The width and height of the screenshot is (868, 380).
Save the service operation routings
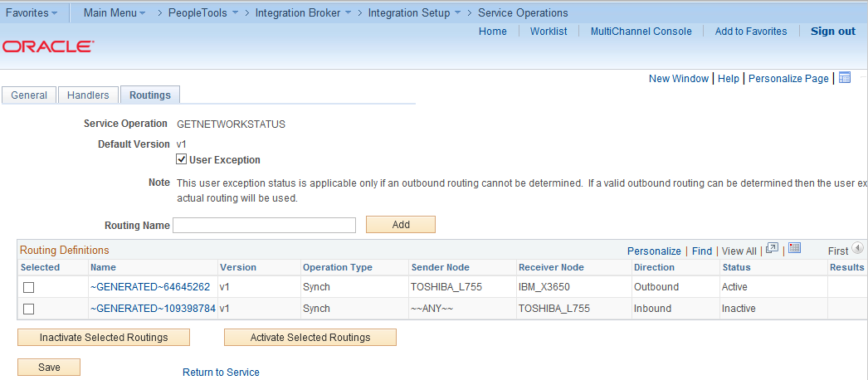coord(49,368)
